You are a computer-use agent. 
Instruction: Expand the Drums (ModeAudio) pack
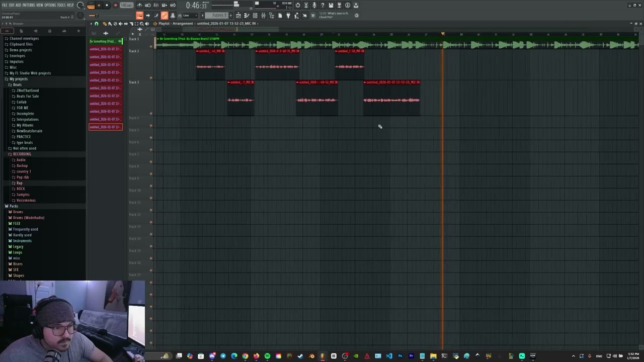coord(28,218)
